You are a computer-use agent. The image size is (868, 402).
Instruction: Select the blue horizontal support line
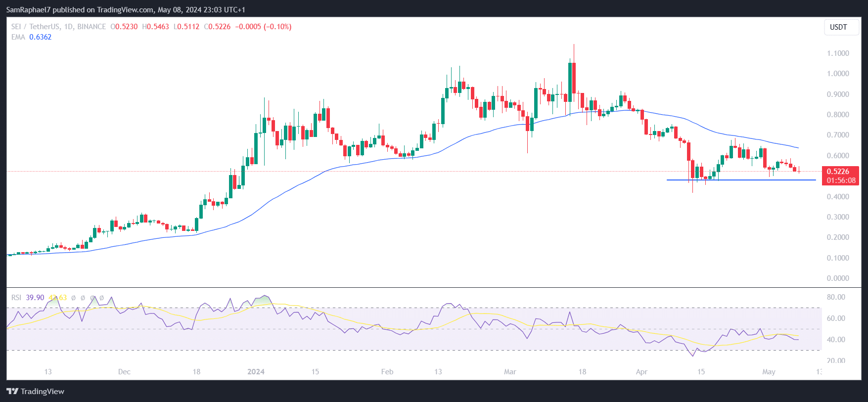[x=741, y=180]
